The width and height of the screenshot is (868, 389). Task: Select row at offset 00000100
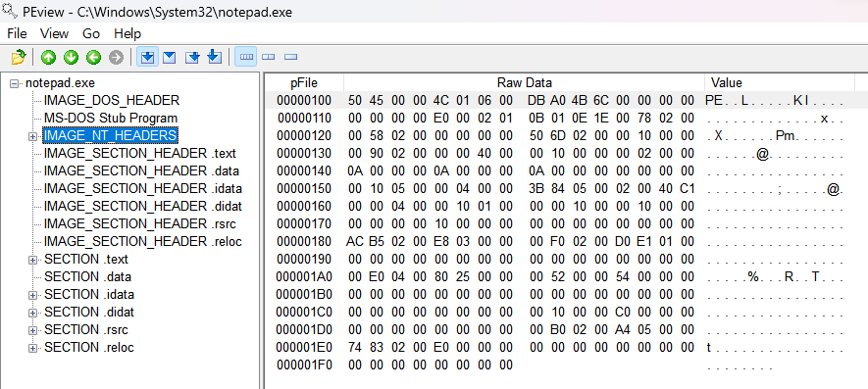[x=566, y=101]
